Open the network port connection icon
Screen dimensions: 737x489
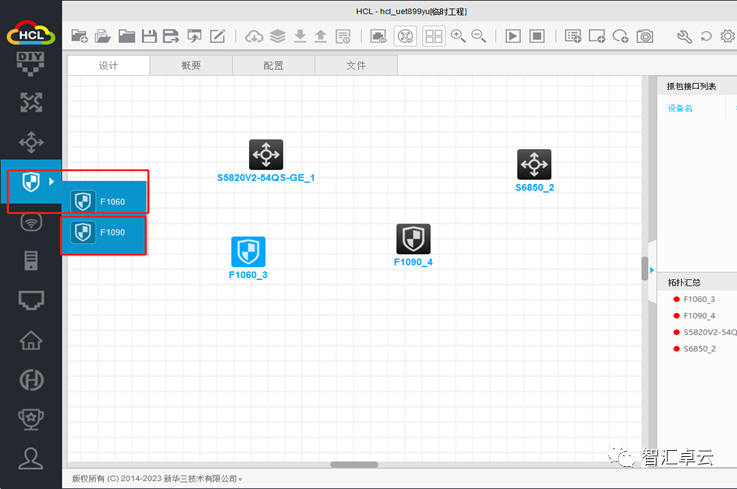pyautogui.click(x=31, y=300)
